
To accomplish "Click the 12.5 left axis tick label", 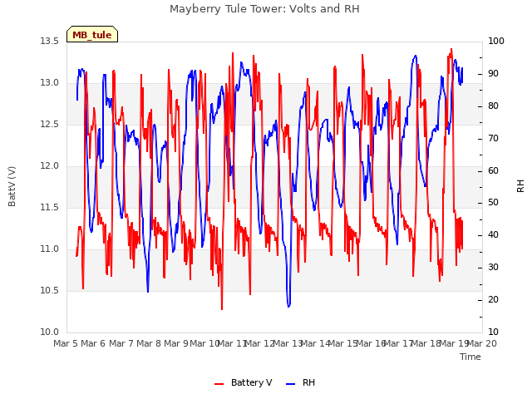I will point(50,125).
